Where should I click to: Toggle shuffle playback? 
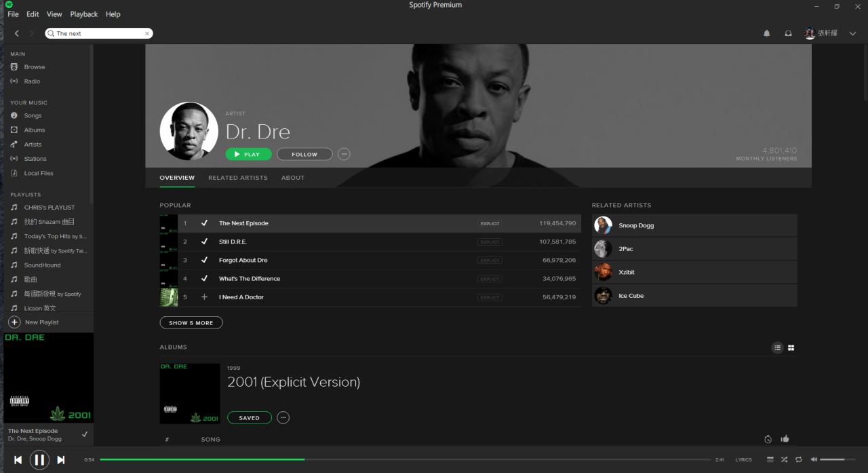point(784,459)
